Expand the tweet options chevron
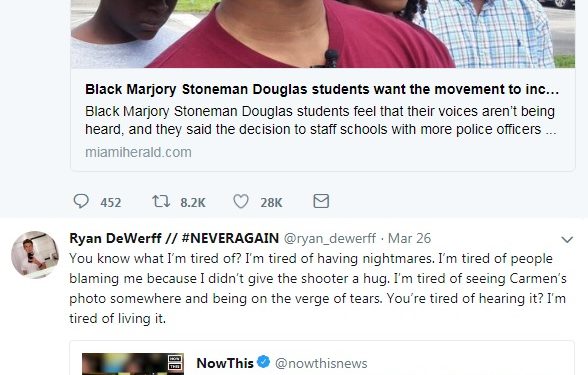Viewport: 588px width, 375px height. pos(567,239)
